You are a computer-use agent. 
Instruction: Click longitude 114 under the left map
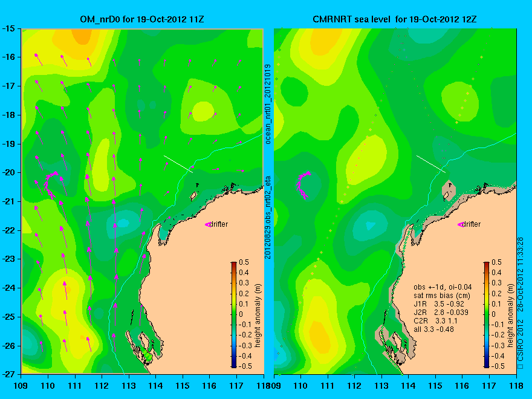(155, 386)
